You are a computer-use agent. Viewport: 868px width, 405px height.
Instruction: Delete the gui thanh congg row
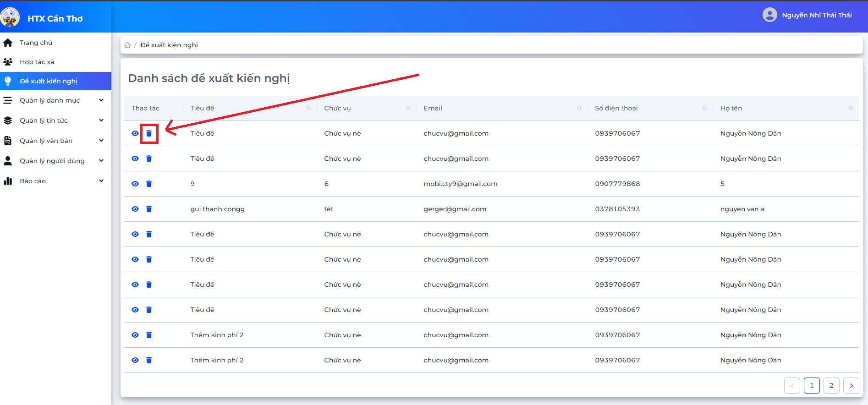pyautogui.click(x=149, y=209)
